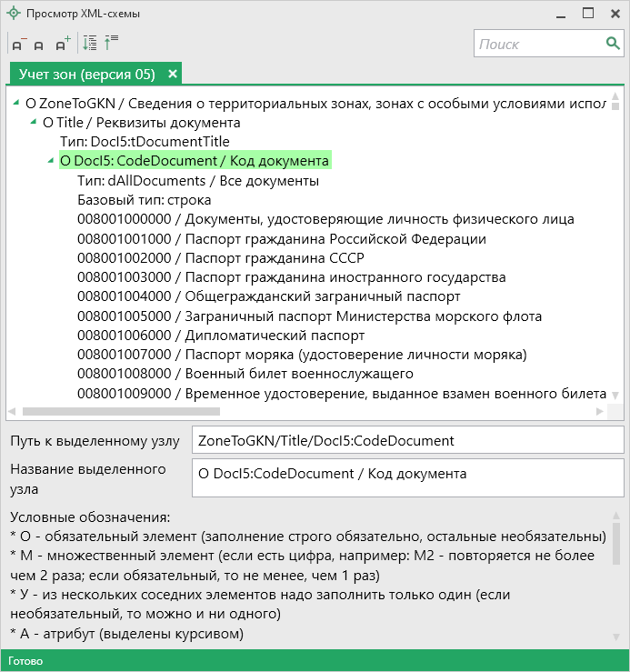The height and width of the screenshot is (672, 630).
Task: Collapse the Title / Реквизиты документа node
Action: point(34,122)
